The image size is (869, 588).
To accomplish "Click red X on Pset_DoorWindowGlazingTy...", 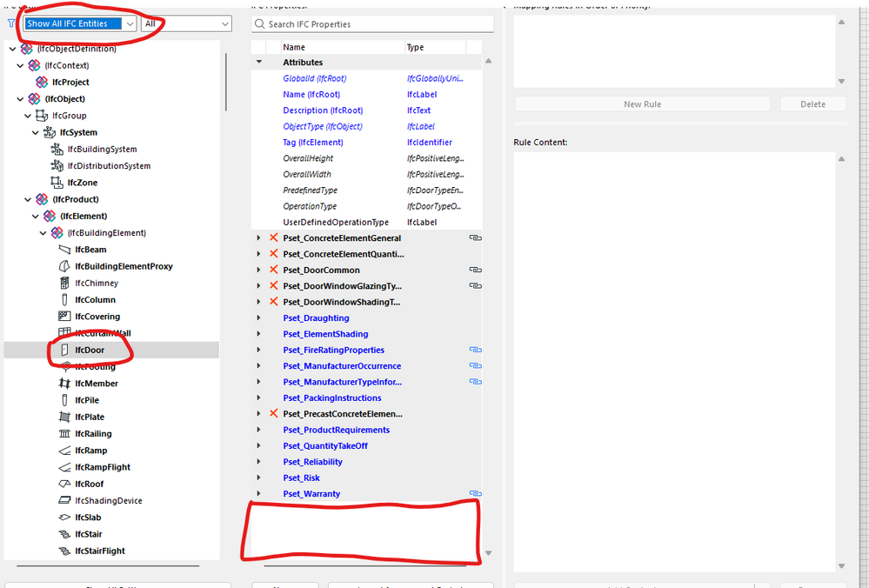I will (273, 286).
